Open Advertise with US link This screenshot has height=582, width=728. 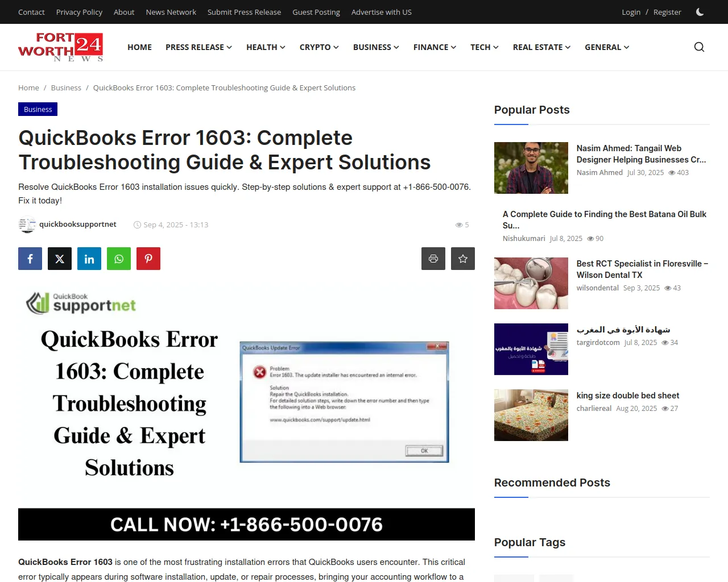[x=381, y=12]
